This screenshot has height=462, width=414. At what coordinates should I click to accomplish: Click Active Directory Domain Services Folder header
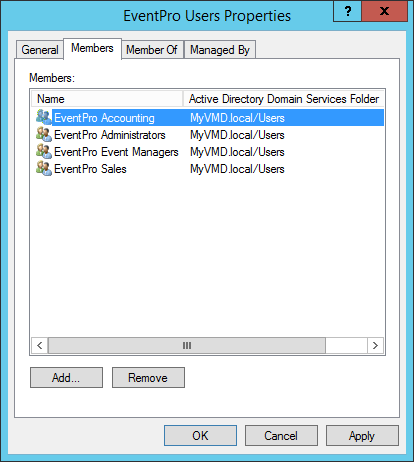pos(283,99)
